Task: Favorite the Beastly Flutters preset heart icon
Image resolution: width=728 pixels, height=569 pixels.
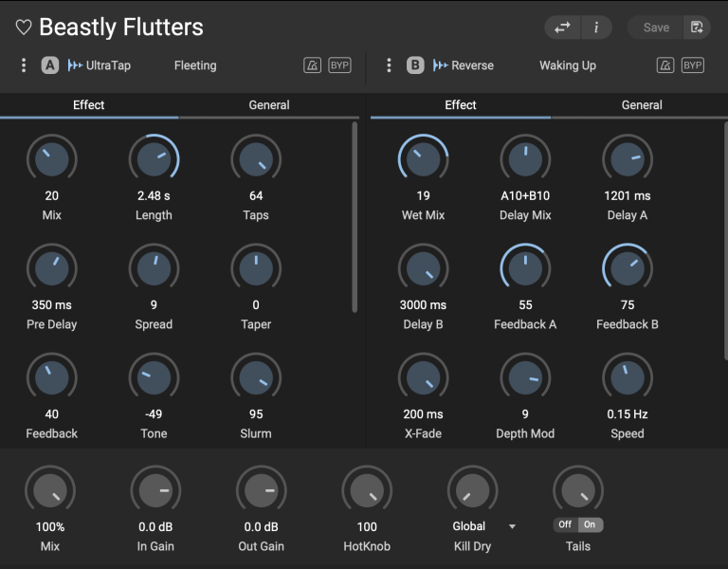Action: click(24, 28)
